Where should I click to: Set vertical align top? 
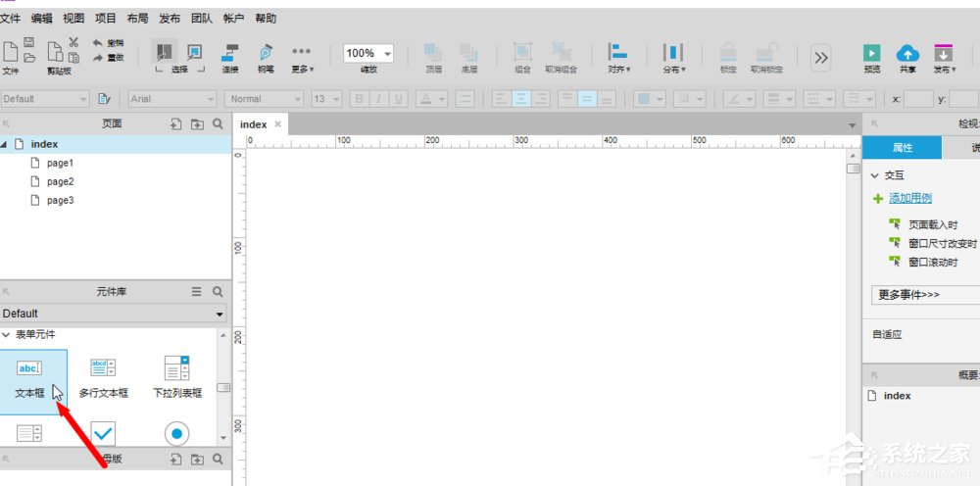566,99
